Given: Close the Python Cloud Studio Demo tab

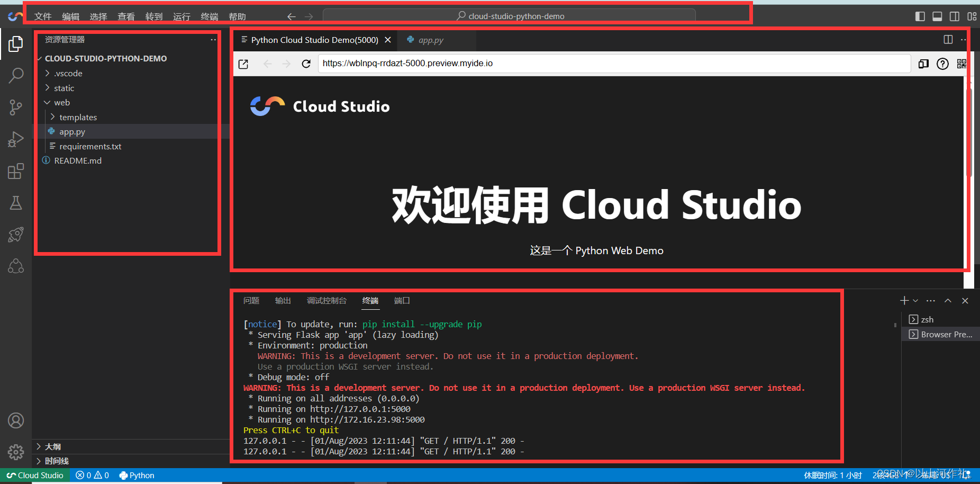Looking at the screenshot, I should (388, 40).
